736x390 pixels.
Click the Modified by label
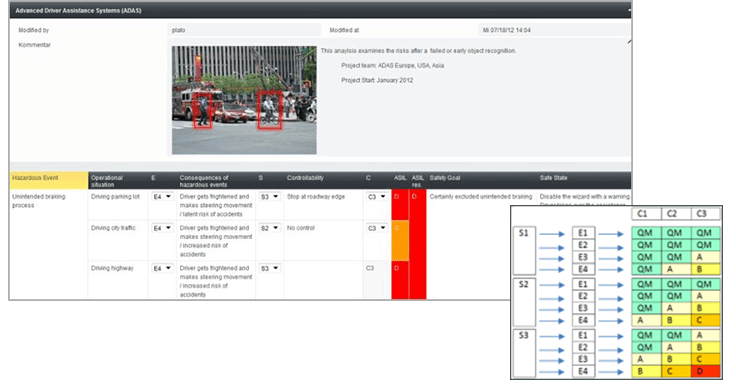(x=33, y=30)
